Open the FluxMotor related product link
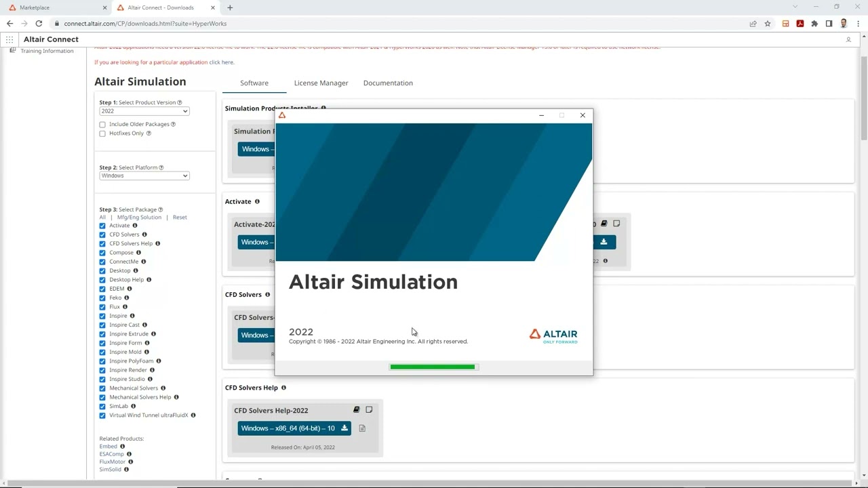This screenshot has height=488, width=868. [113, 462]
